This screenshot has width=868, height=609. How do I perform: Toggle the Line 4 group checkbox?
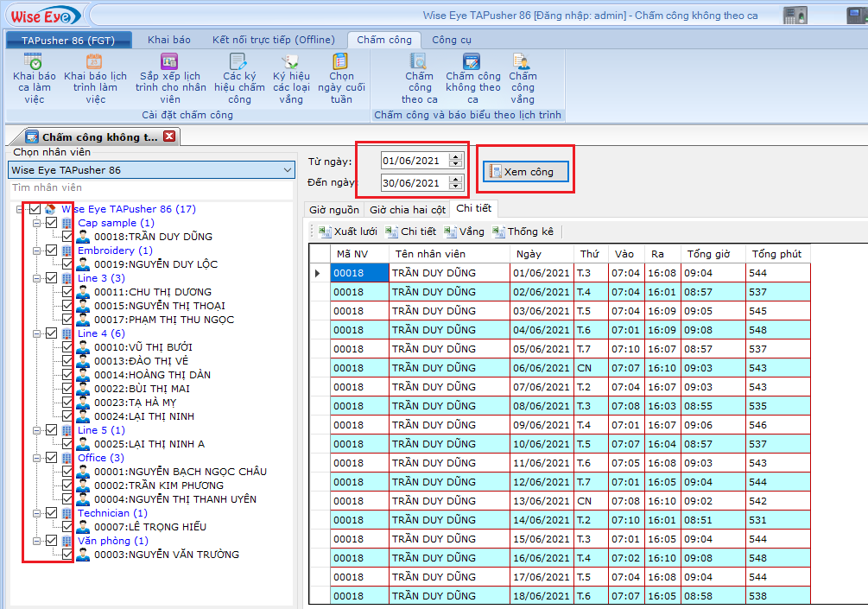51,333
